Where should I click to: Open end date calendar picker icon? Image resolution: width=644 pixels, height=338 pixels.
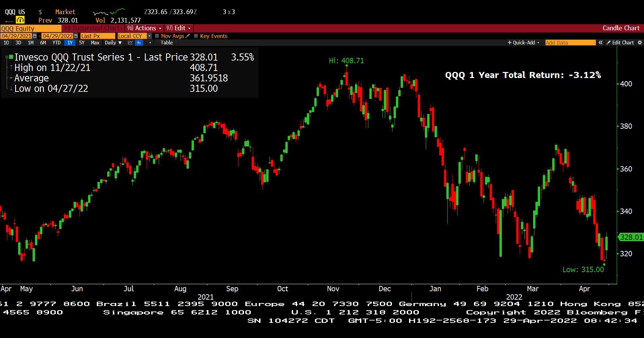pos(76,36)
